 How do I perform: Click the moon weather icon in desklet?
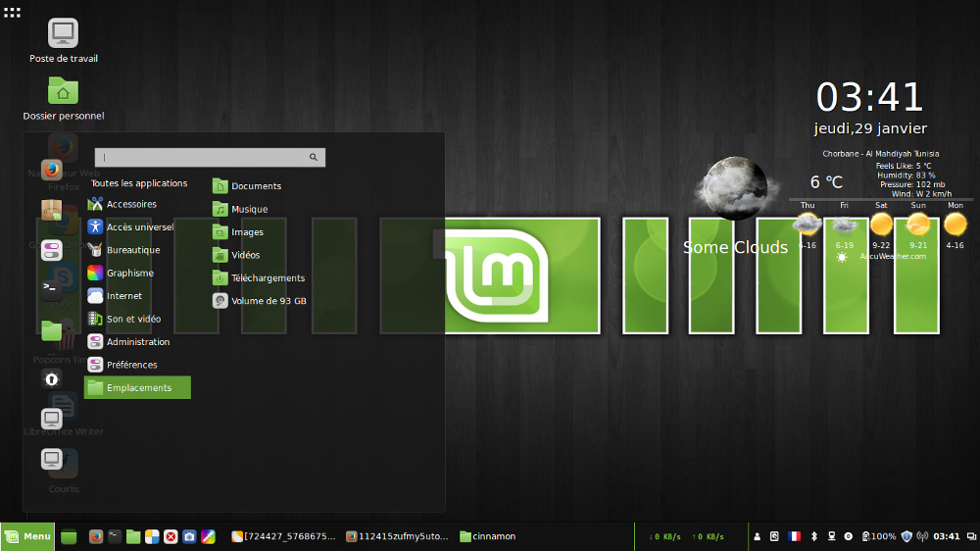(735, 187)
